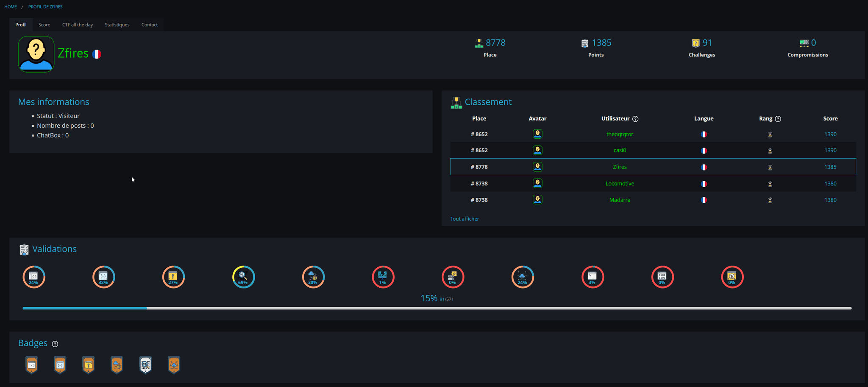The image size is (868, 387).
Task: Click HOME in the breadcrumb
Action: [x=11, y=7]
